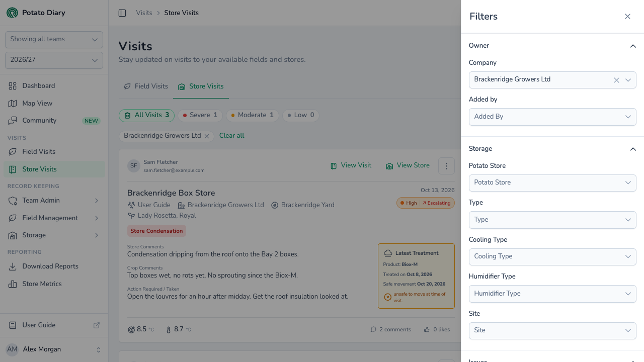Filter by Low visits

pos(301,116)
